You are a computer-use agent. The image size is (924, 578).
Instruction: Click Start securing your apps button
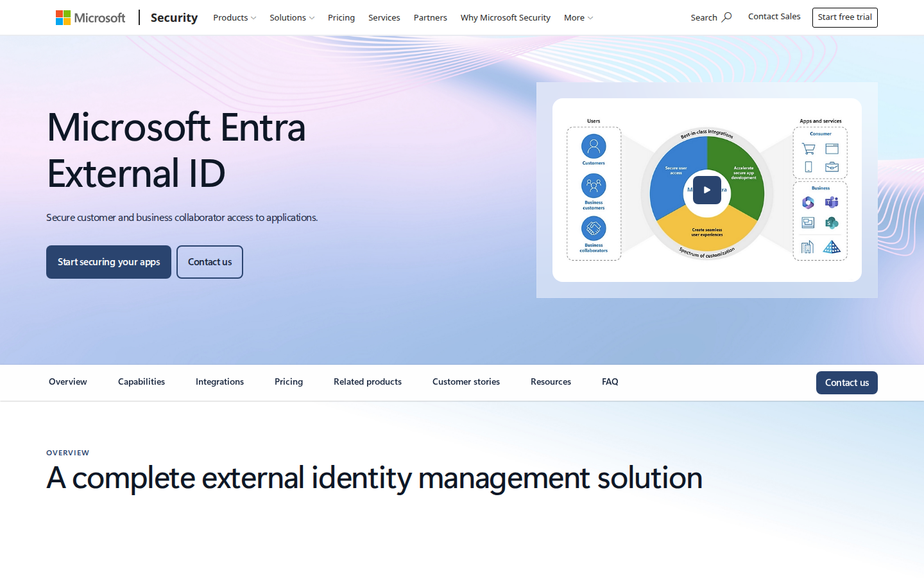[108, 262]
